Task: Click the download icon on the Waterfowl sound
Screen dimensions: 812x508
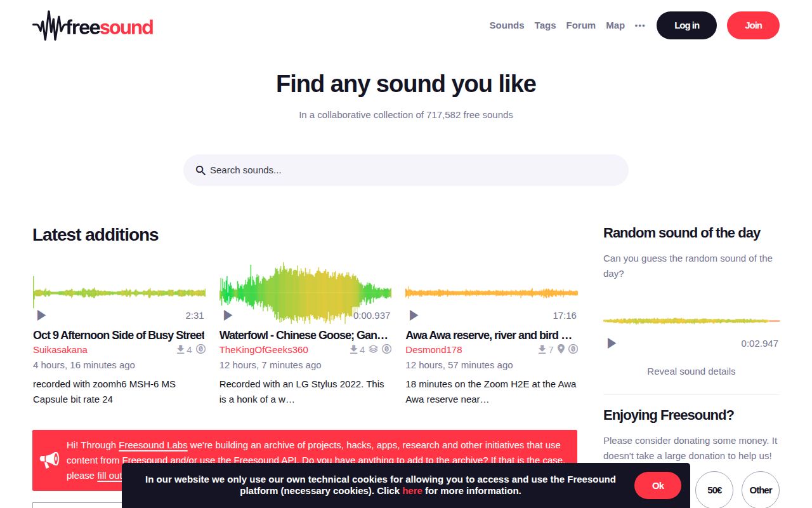Action: [x=353, y=349]
